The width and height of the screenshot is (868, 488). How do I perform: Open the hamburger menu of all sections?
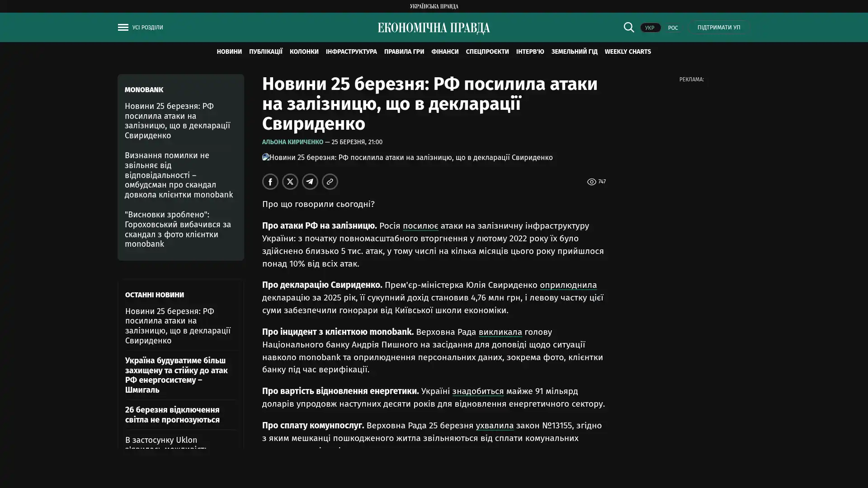(x=123, y=28)
